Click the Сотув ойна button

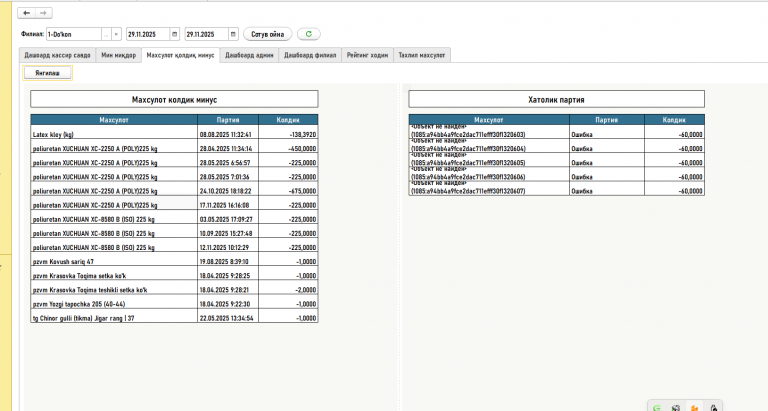[267, 34]
